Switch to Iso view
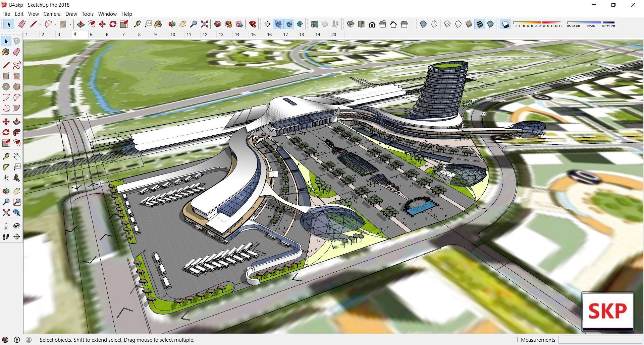 click(x=351, y=24)
